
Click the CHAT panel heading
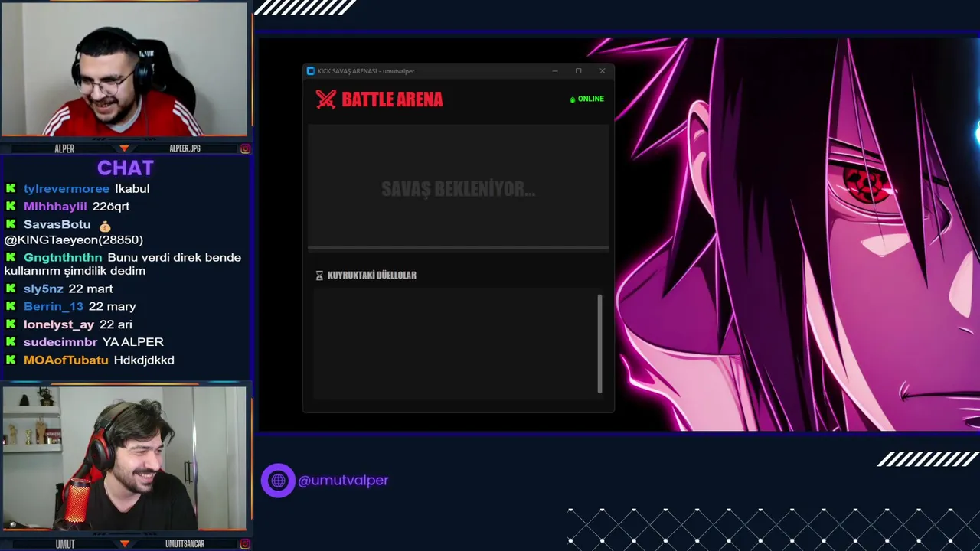[x=126, y=168]
